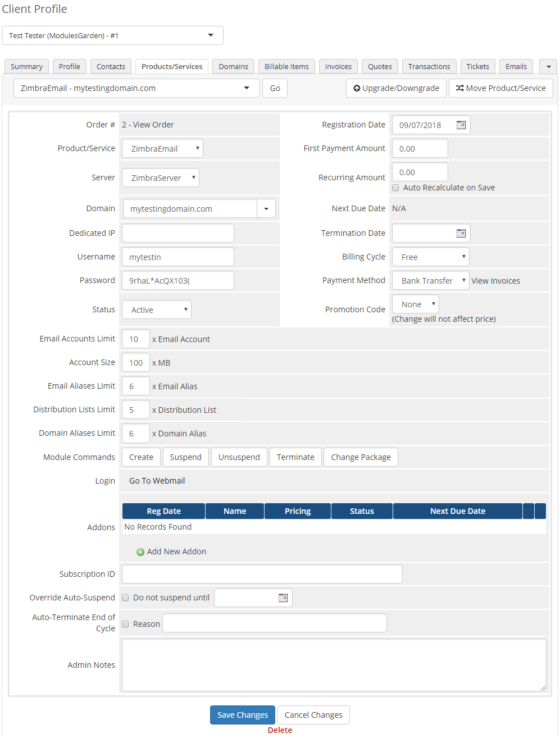Click Save Changes
The width and height of the screenshot is (560, 738).
coord(243,715)
